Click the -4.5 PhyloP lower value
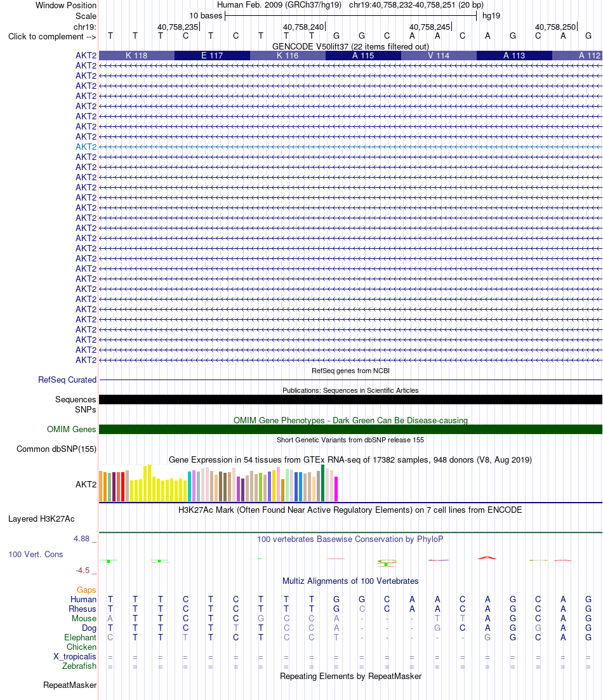The width and height of the screenshot is (603, 700). 83,571
